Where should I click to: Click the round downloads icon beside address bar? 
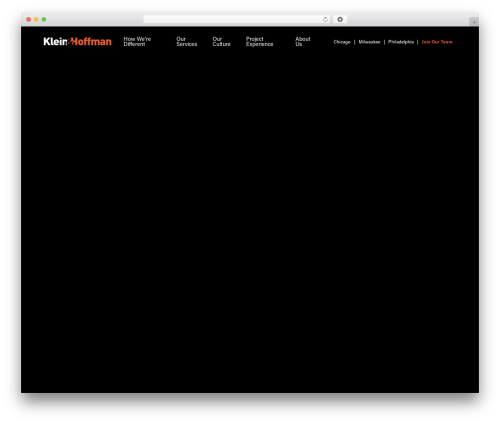point(340,20)
